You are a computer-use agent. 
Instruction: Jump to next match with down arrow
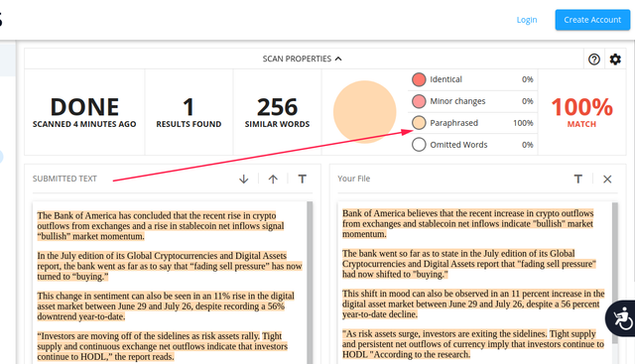(244, 179)
